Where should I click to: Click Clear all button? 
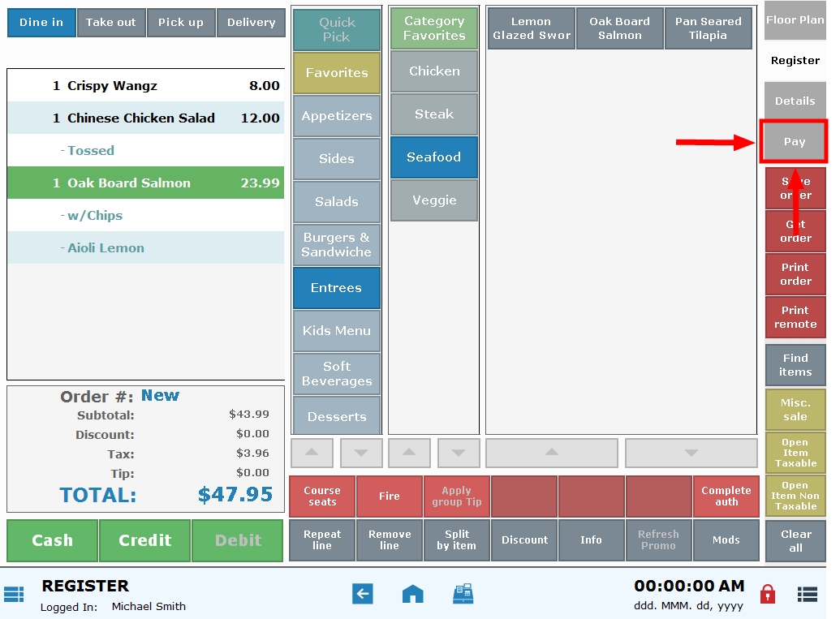pos(795,541)
